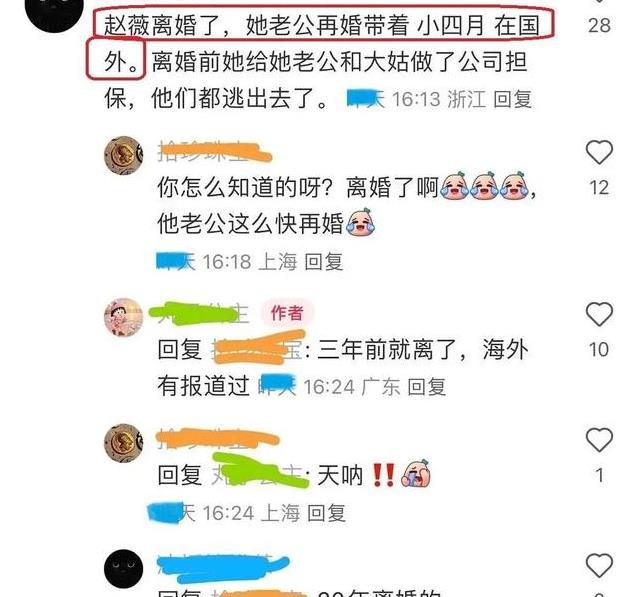Reply to the 16:13 Zhejiang comment
The image size is (636, 597).
click(512, 99)
